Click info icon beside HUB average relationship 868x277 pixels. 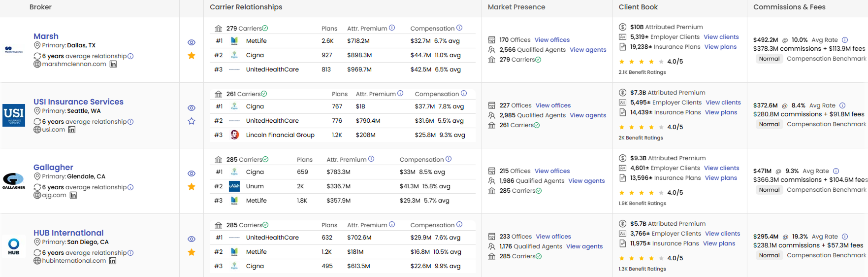(130, 253)
